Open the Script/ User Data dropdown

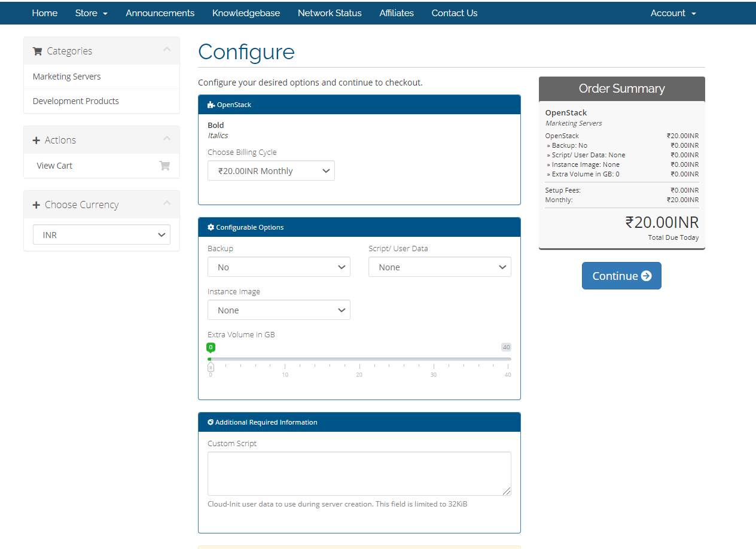coord(440,267)
